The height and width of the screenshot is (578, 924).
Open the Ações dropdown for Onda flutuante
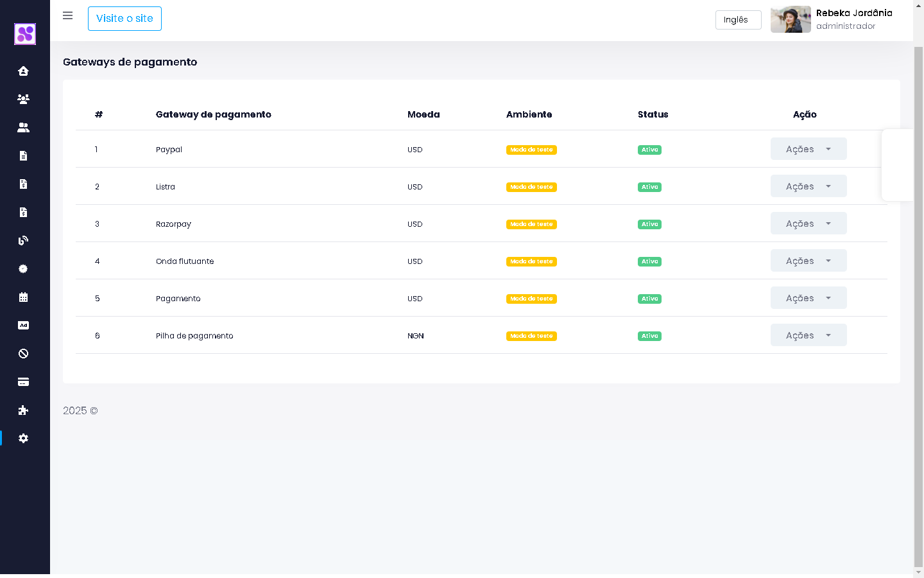coord(808,261)
